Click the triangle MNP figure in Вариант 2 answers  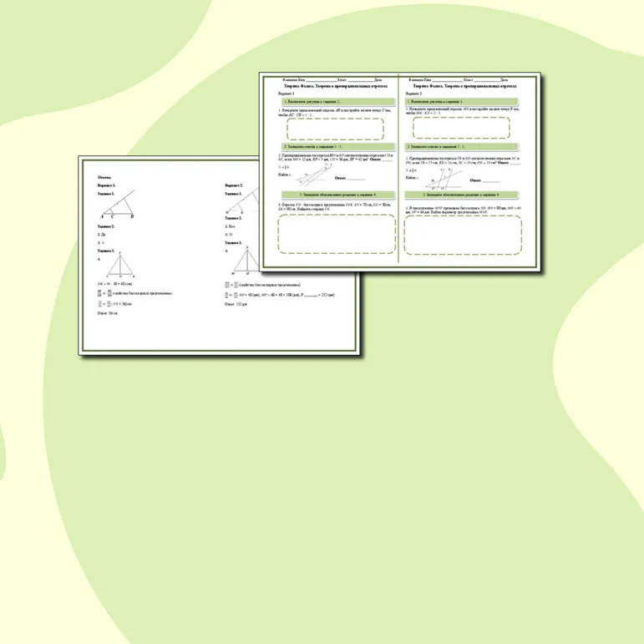click(x=247, y=261)
